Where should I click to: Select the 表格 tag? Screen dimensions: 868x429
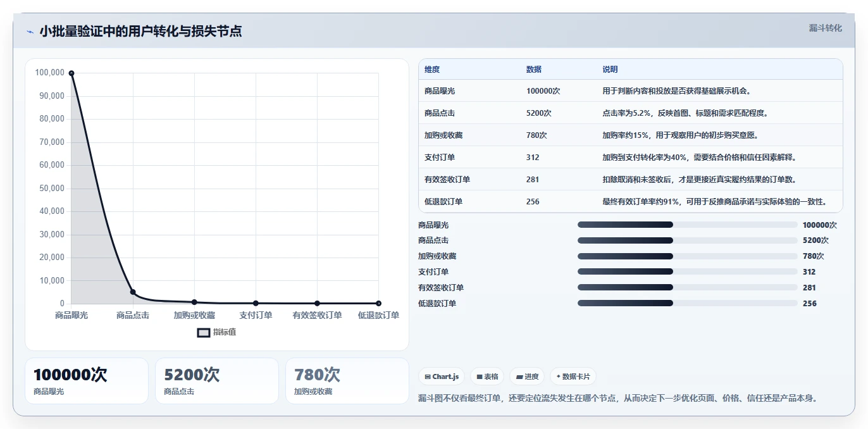[487, 376]
